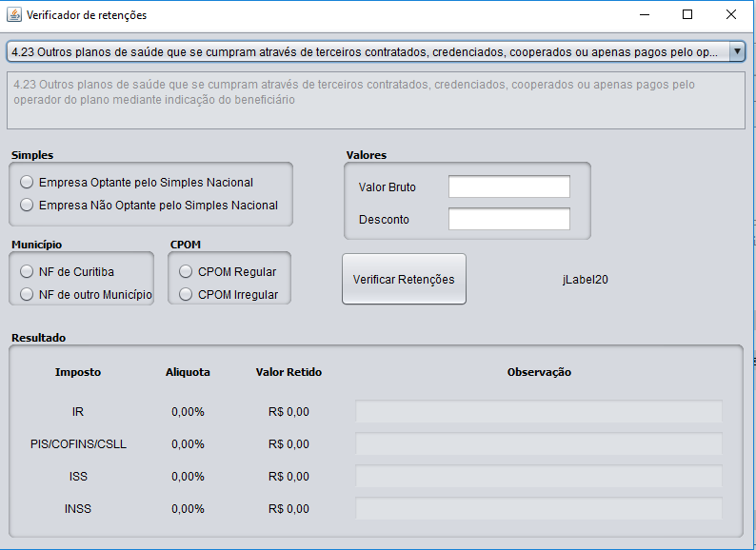This screenshot has height=550, width=756.
Task: Click the INSS observation field
Action: 539,508
